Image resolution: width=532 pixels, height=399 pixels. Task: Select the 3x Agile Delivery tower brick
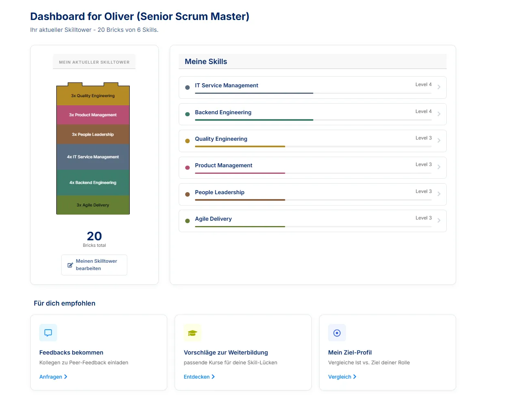(x=93, y=205)
